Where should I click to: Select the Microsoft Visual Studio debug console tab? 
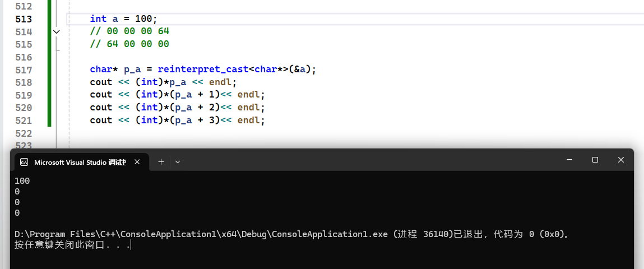[x=80, y=162]
